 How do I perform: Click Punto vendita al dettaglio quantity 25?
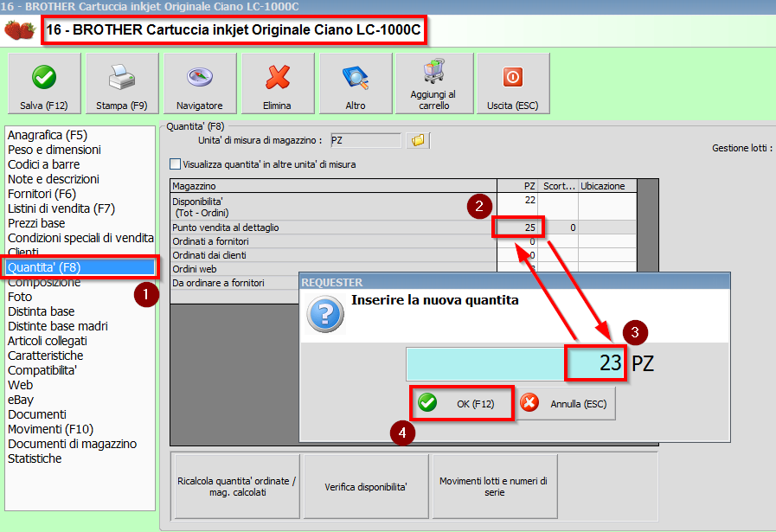pyautogui.click(x=517, y=228)
